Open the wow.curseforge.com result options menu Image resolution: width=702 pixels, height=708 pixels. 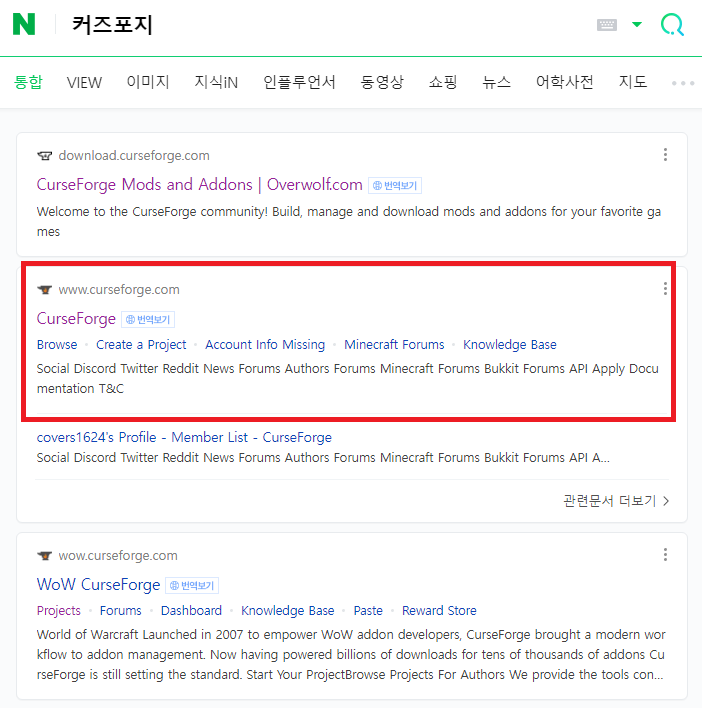coord(665,554)
